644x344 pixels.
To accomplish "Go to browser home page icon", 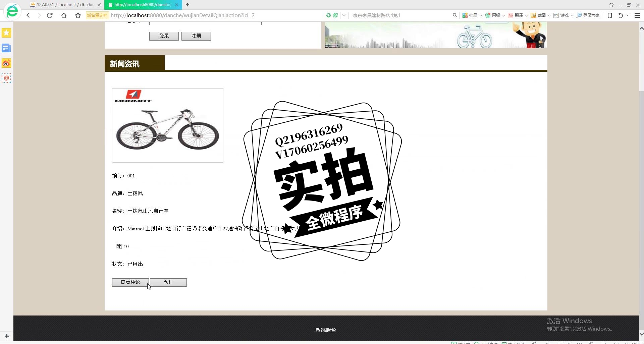I will 64,15.
